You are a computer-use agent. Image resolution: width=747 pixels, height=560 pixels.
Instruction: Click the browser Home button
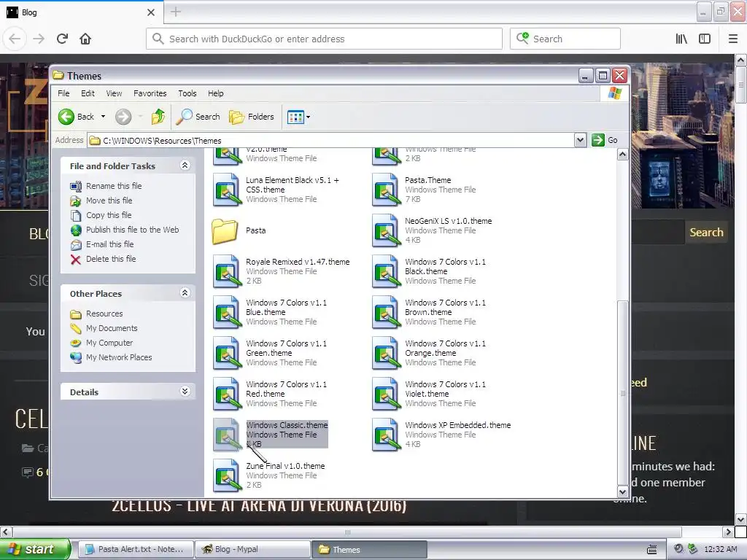coord(85,39)
